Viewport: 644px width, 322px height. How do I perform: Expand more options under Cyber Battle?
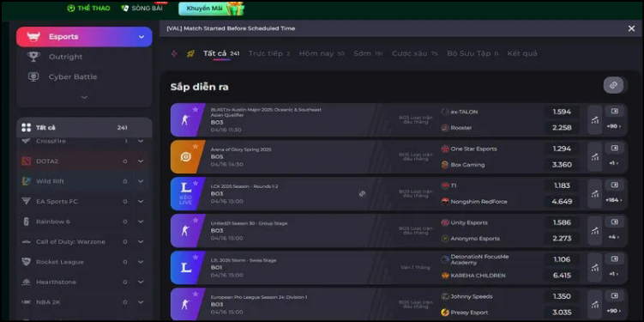tap(84, 98)
